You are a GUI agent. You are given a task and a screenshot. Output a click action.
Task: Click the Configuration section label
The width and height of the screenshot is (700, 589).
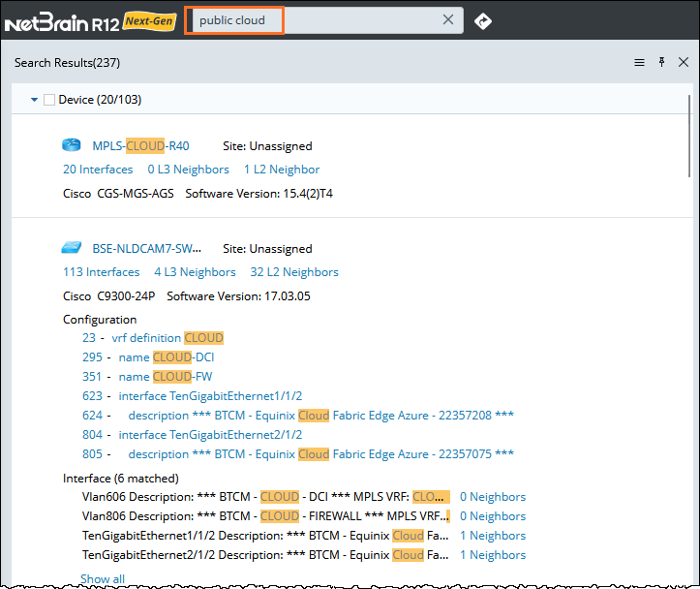pos(100,320)
